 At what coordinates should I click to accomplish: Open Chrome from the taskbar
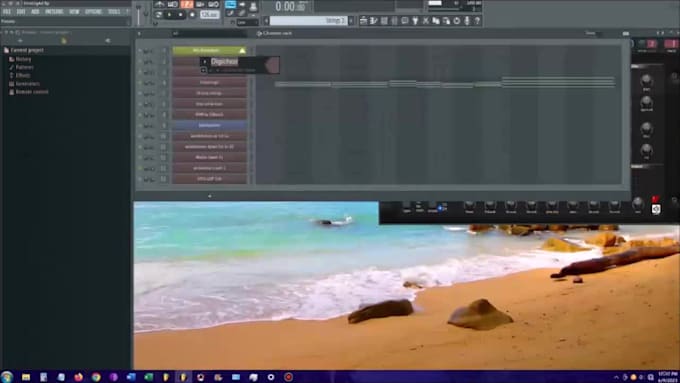click(96, 377)
